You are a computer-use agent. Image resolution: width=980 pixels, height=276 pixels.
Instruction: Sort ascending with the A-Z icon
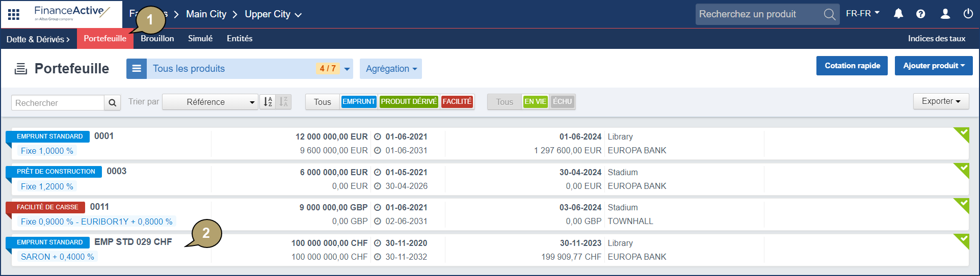pyautogui.click(x=268, y=102)
